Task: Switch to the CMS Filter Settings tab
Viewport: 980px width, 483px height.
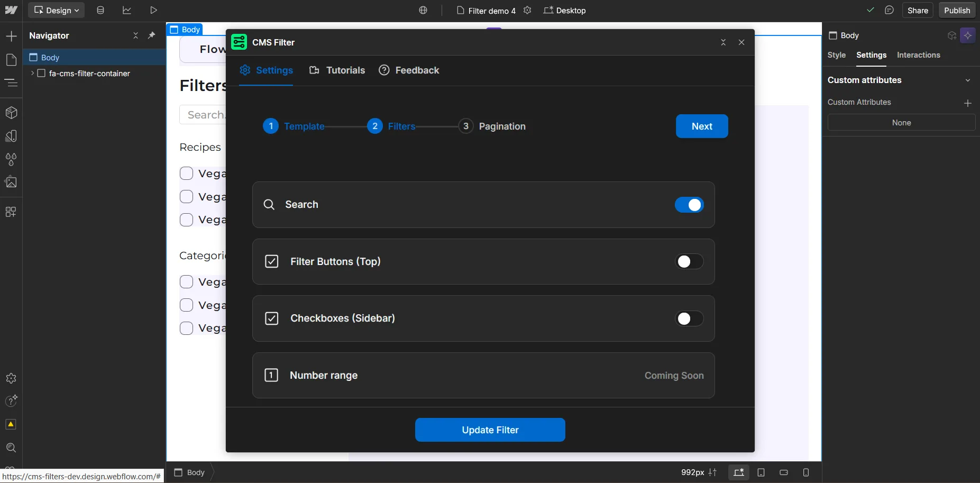Action: (x=266, y=70)
